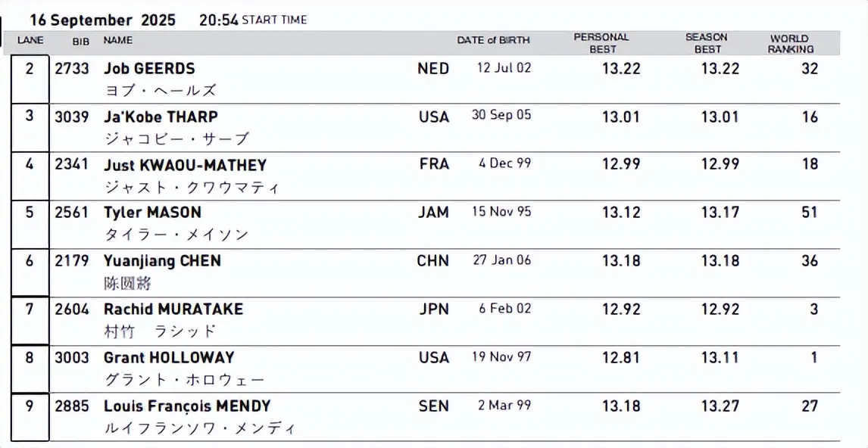The image size is (868, 448).
Task: Select Ja'Kobe THARP's name
Action: point(161,117)
